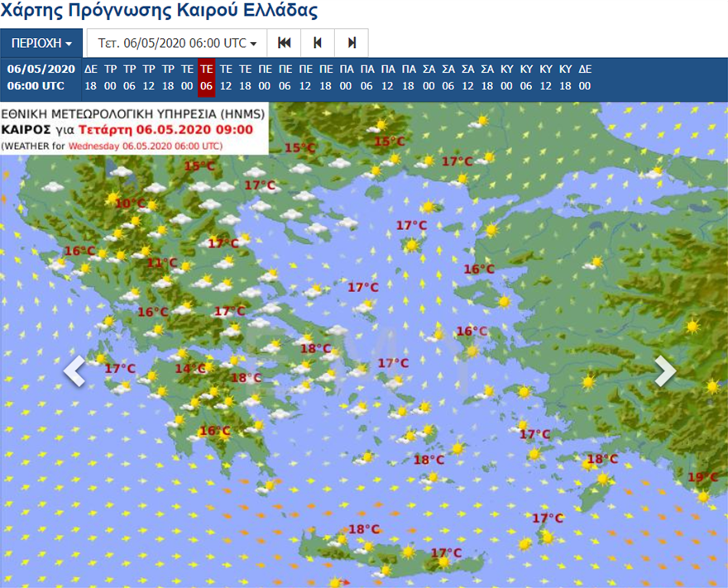Select ΔΕ 18 first time slot

tap(91, 77)
